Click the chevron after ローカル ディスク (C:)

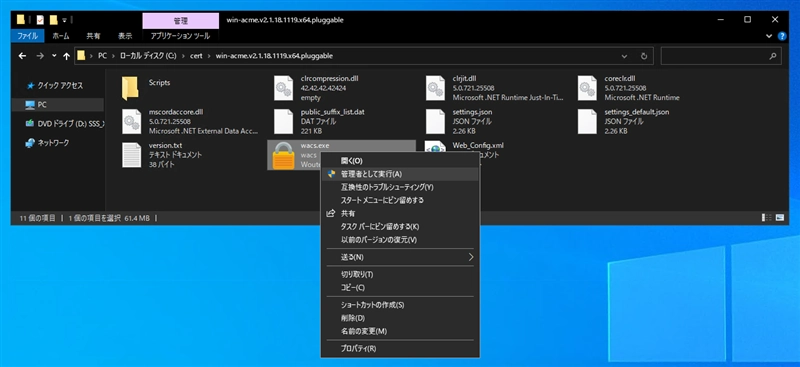(184, 56)
